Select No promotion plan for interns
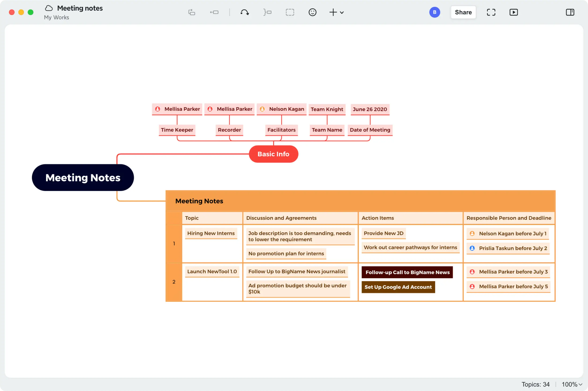Viewport: 588px width, 391px height. pyautogui.click(x=286, y=254)
